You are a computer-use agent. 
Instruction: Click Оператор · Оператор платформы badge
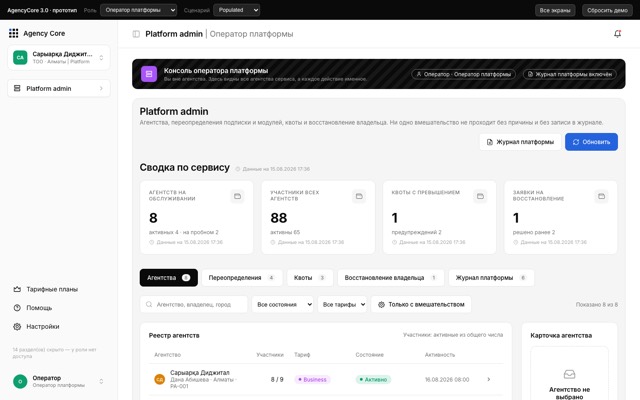(463, 74)
